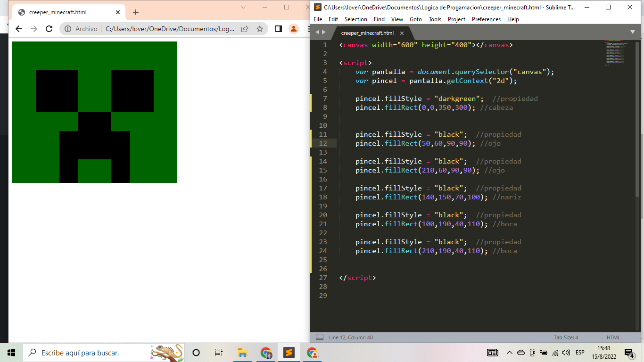The height and width of the screenshot is (362, 644).
Task: Click the Chrome address bar URL
Action: (x=170, y=29)
